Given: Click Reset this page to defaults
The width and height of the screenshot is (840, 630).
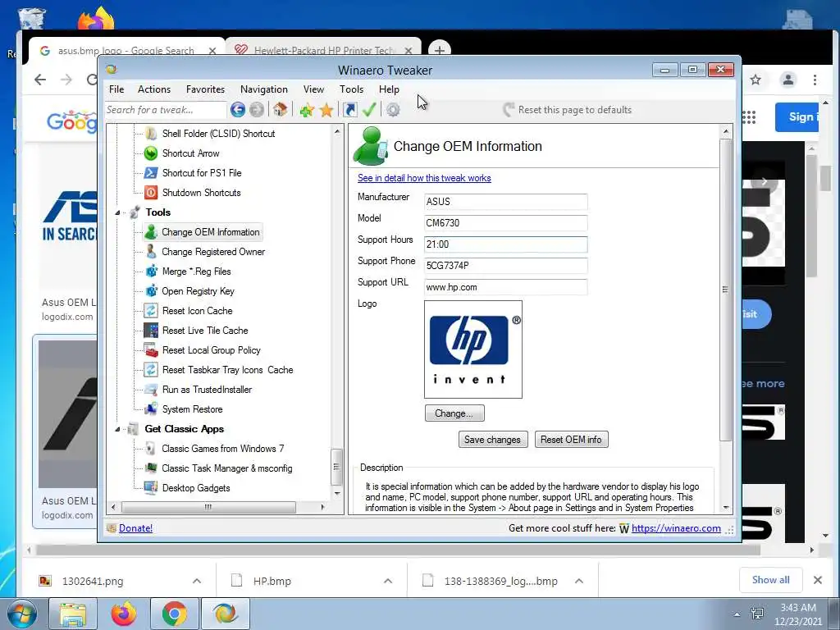Looking at the screenshot, I should 568,110.
